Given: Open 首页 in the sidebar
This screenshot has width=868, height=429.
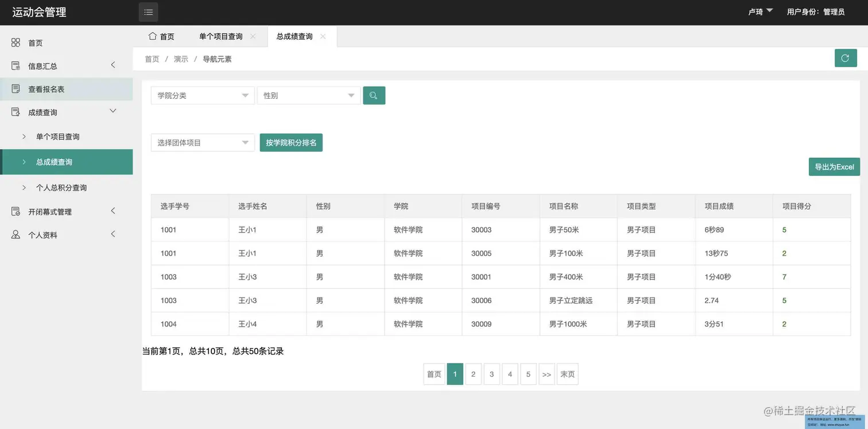Looking at the screenshot, I should [x=66, y=42].
